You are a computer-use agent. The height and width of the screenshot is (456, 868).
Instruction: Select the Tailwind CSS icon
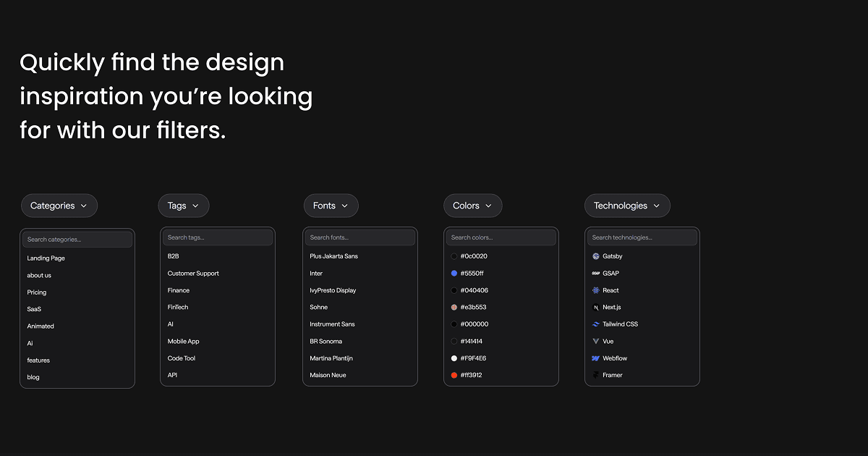(x=596, y=324)
